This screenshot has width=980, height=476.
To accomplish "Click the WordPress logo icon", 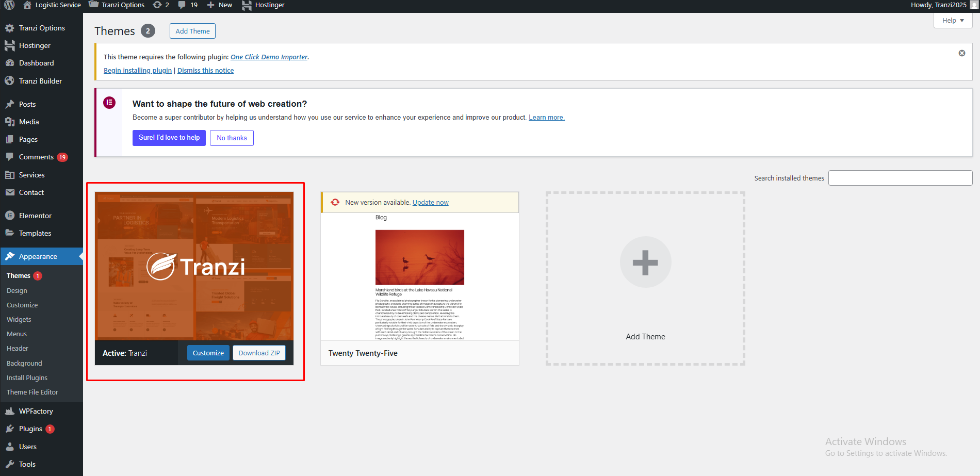I will click(x=9, y=5).
